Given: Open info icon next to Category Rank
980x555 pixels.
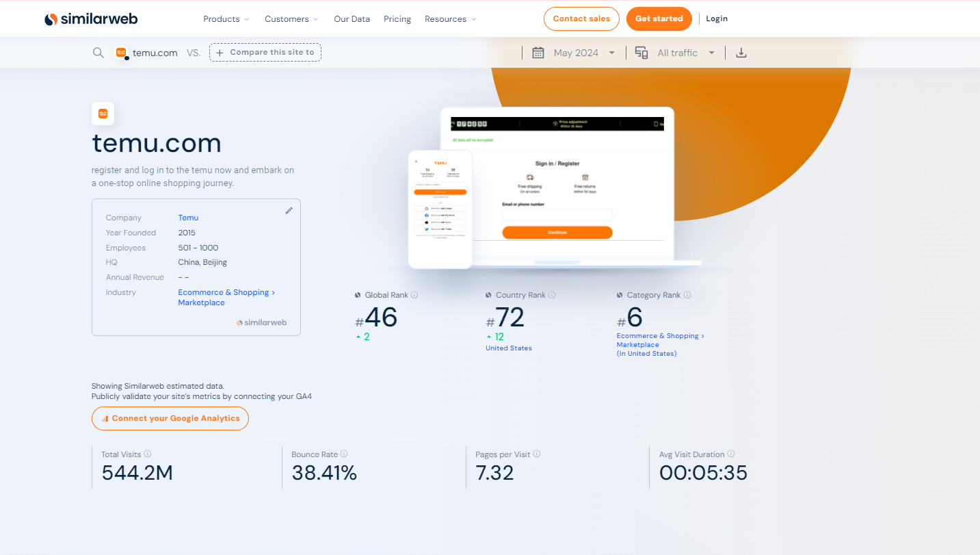Looking at the screenshot, I should point(687,295).
